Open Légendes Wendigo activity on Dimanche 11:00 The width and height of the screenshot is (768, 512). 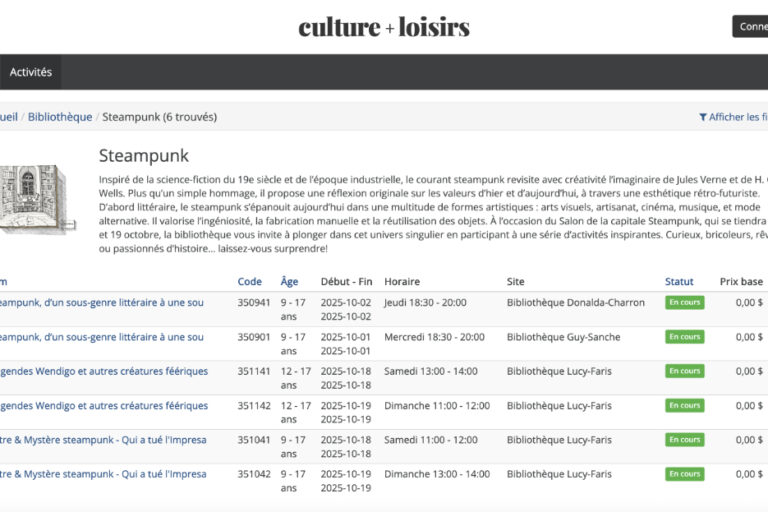[102, 406]
